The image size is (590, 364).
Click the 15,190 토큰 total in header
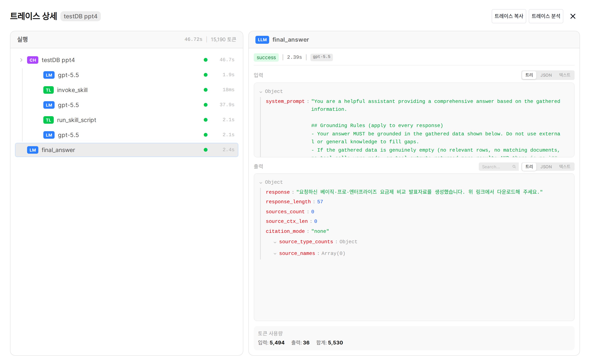tap(223, 40)
